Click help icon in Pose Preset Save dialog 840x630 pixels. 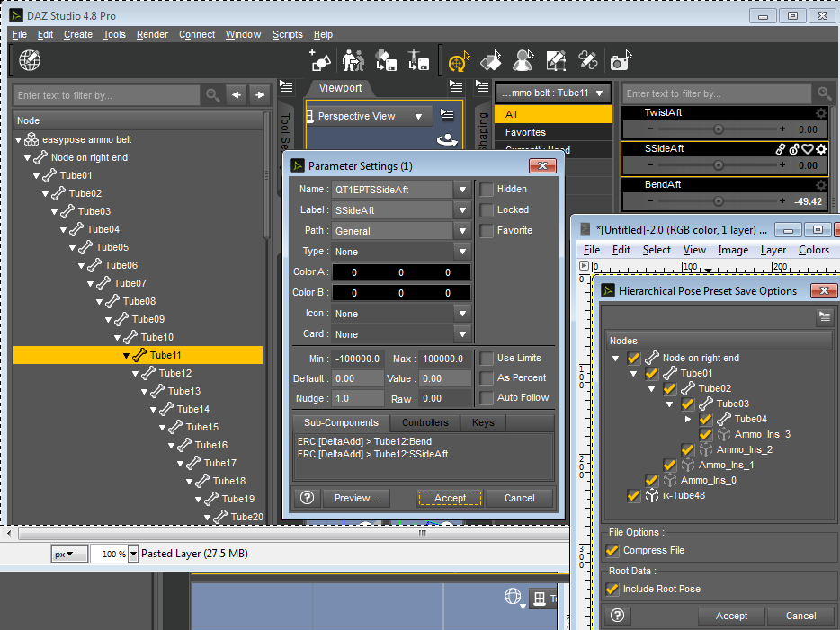pyautogui.click(x=617, y=616)
